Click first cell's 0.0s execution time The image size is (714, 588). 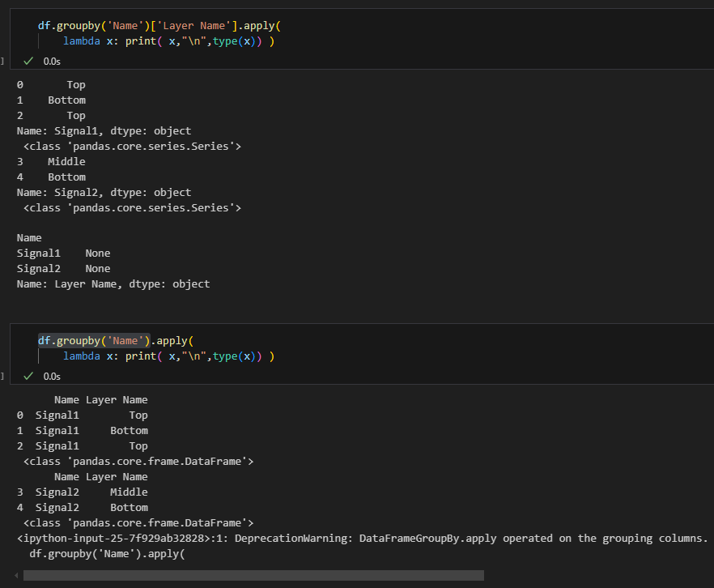pos(52,62)
